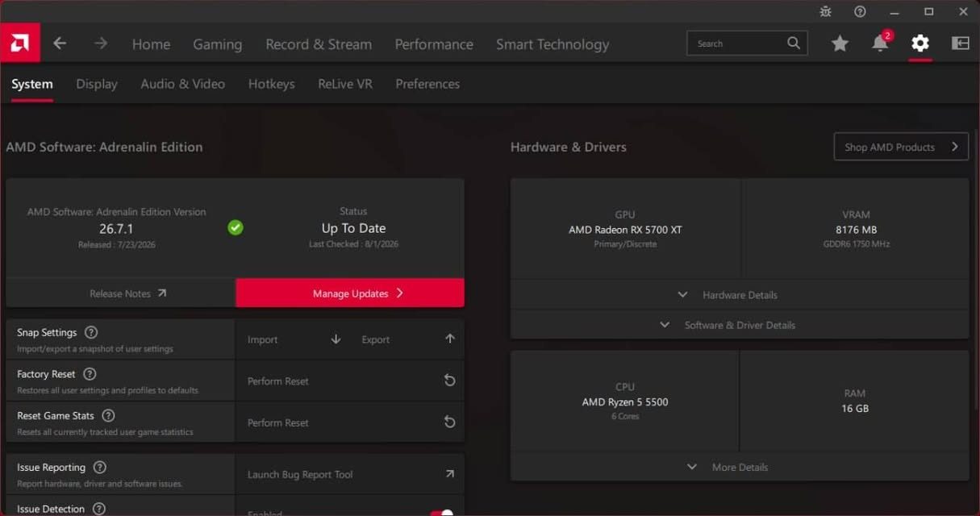Open the Home menu
The width and height of the screenshot is (980, 516).
[151, 44]
